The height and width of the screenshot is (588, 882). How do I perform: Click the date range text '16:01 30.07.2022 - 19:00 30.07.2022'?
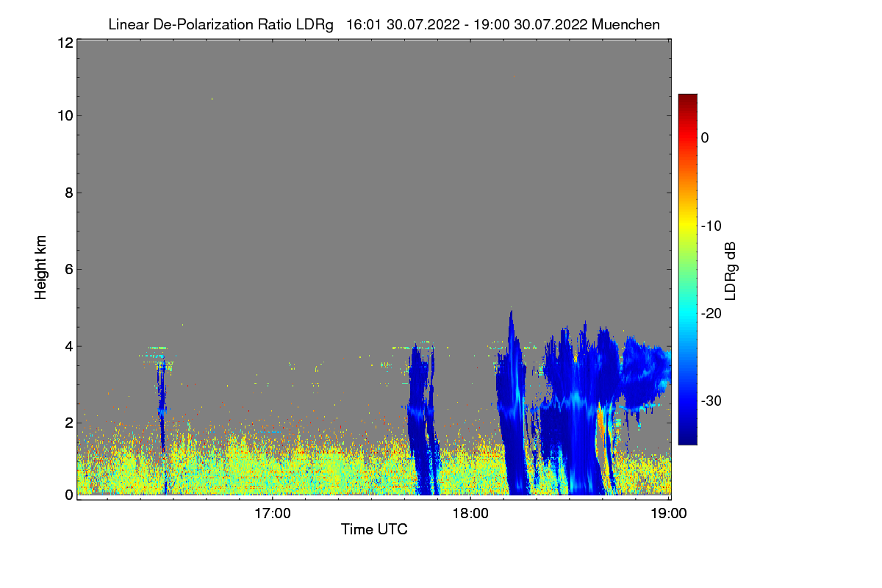coord(466,24)
